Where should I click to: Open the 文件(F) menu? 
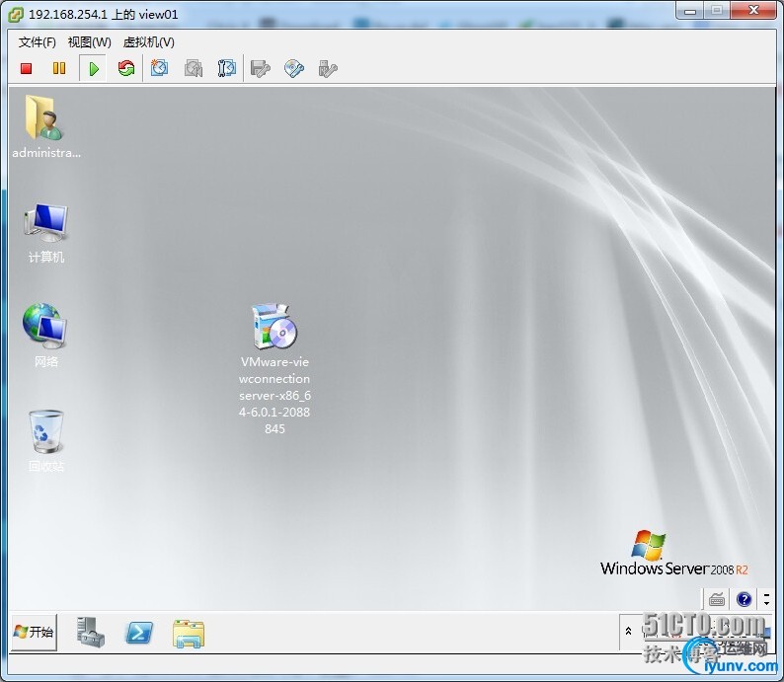[37, 42]
